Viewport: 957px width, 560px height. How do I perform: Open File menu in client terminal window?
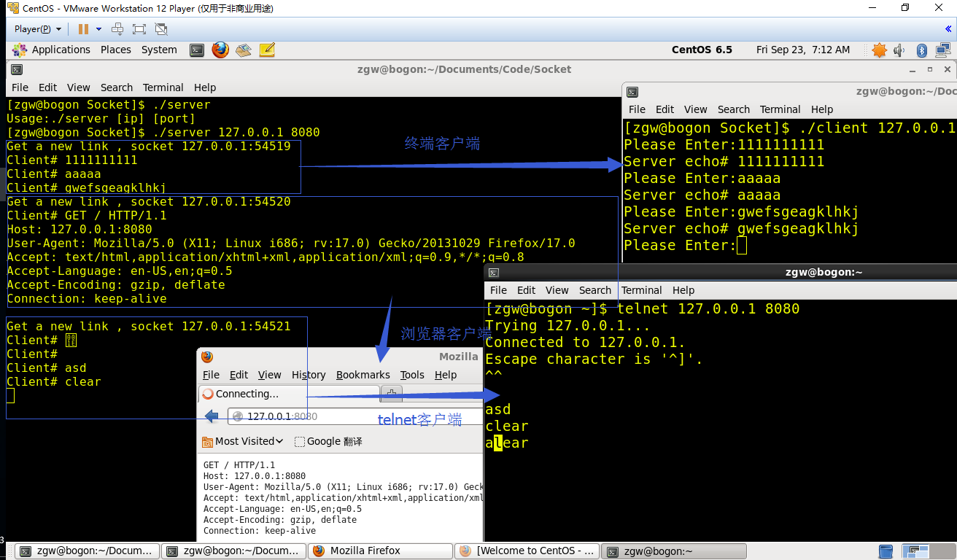pos(637,109)
